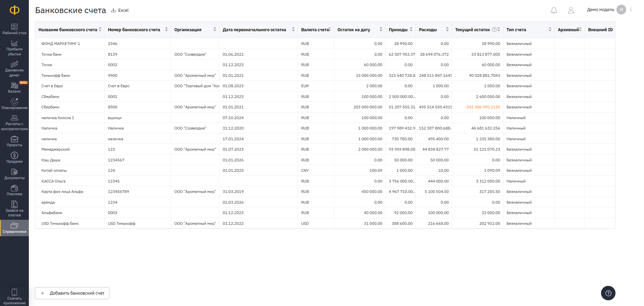Open Проекты in sidebar
This screenshot has width=644, height=306.
(x=14, y=142)
